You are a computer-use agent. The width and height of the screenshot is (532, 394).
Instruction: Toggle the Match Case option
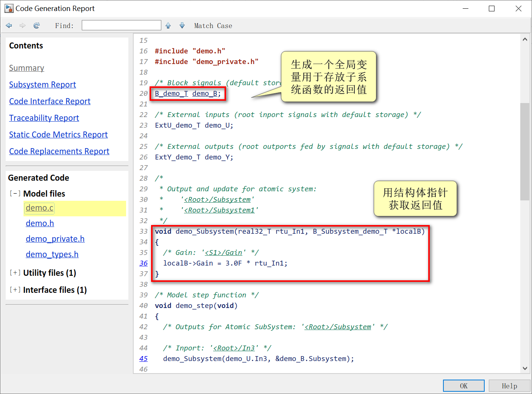point(213,26)
